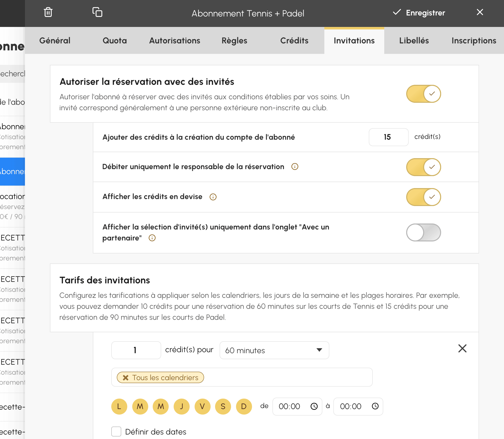Click the sidebar search field
Image resolution: width=504 pixels, height=439 pixels.
click(12, 74)
